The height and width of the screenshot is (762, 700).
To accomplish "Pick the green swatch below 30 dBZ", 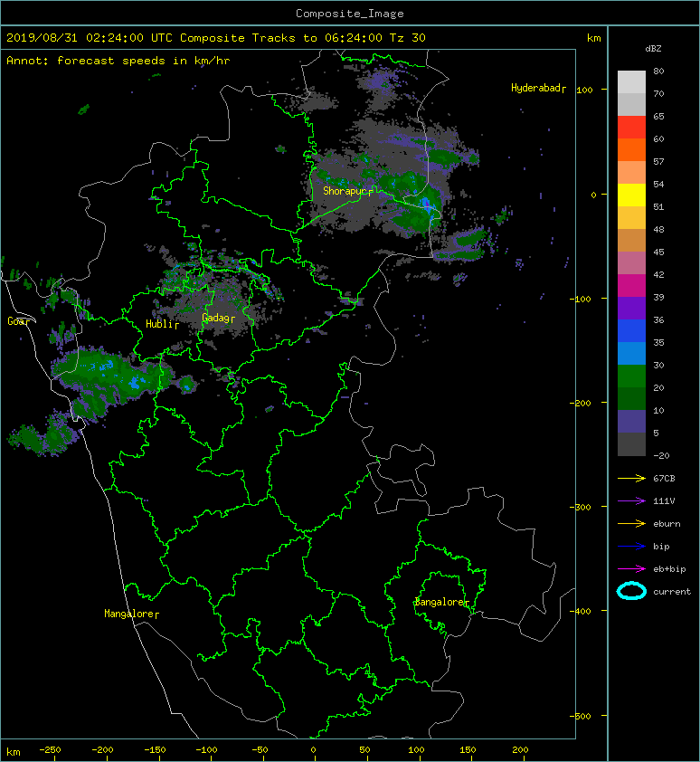I will coord(631,376).
